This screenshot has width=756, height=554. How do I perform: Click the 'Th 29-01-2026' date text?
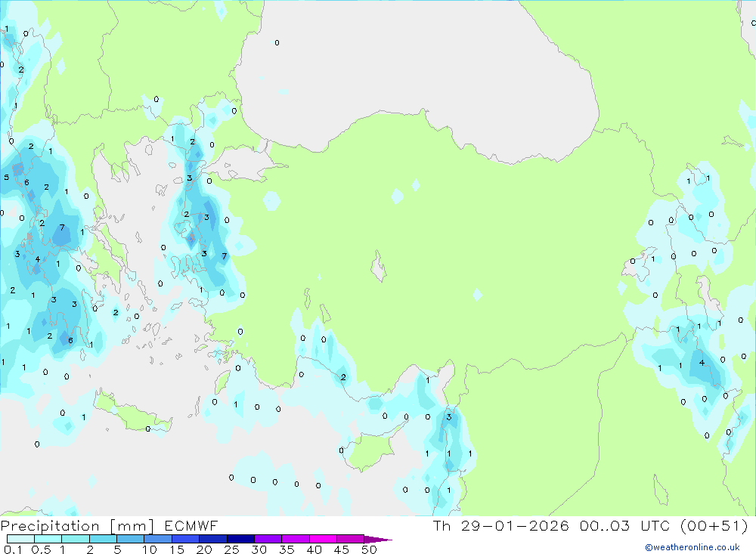(500, 525)
